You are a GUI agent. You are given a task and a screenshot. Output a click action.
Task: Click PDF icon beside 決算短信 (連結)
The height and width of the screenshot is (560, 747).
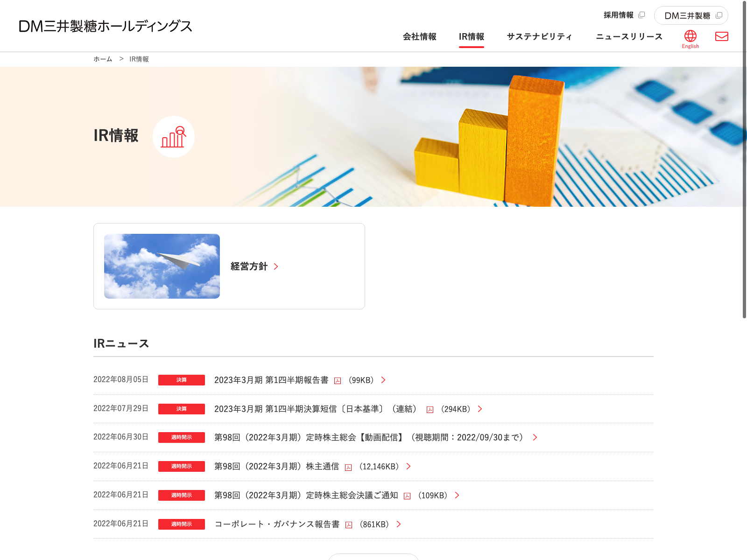tap(430, 410)
